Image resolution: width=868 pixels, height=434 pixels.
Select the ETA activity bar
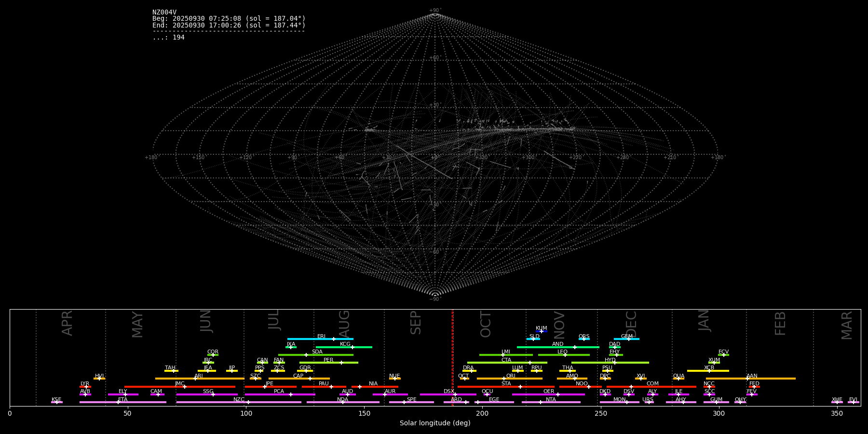point(123,402)
